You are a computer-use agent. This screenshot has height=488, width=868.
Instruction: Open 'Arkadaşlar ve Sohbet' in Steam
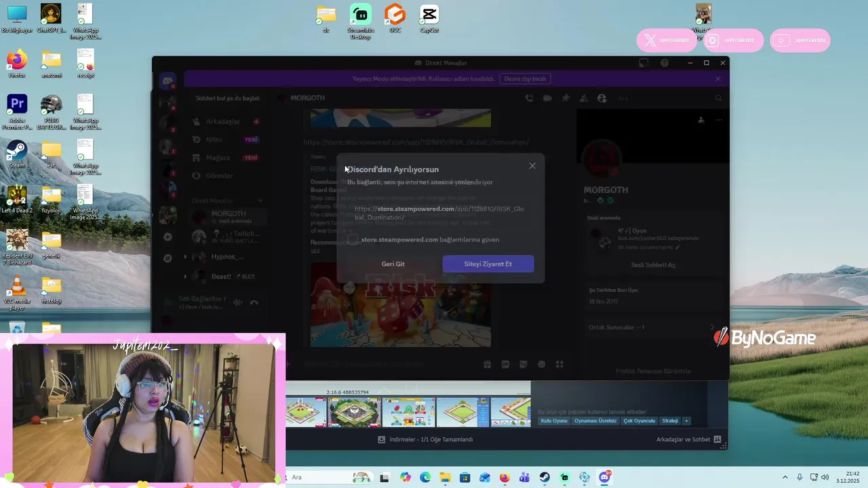pyautogui.click(x=689, y=439)
